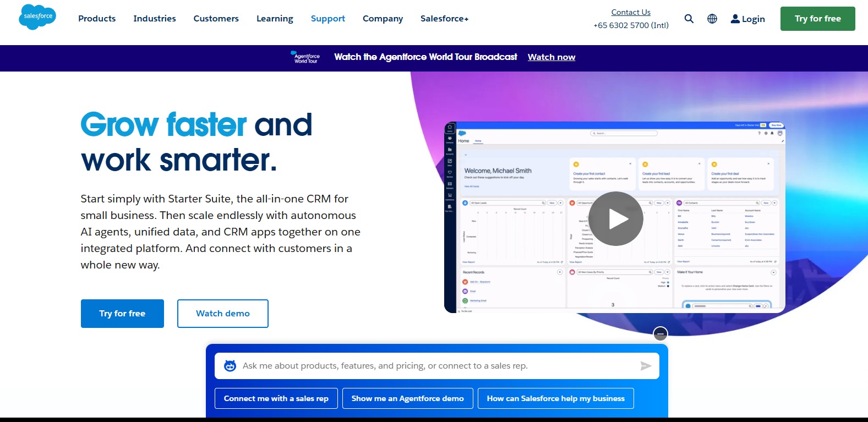868x422 pixels.
Task: Choose Show me an Agentforce demo
Action: click(x=408, y=398)
